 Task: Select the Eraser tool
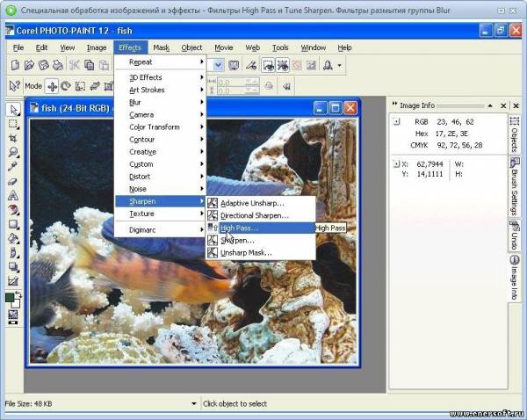pyautogui.click(x=12, y=182)
